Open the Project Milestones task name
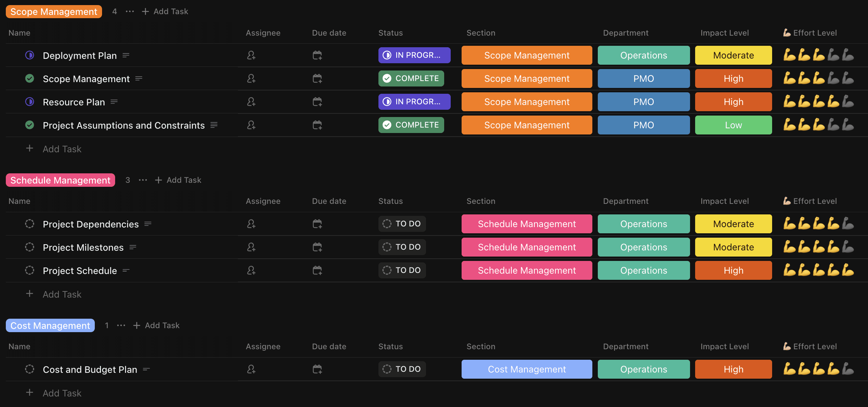This screenshot has height=407, width=868. [83, 247]
